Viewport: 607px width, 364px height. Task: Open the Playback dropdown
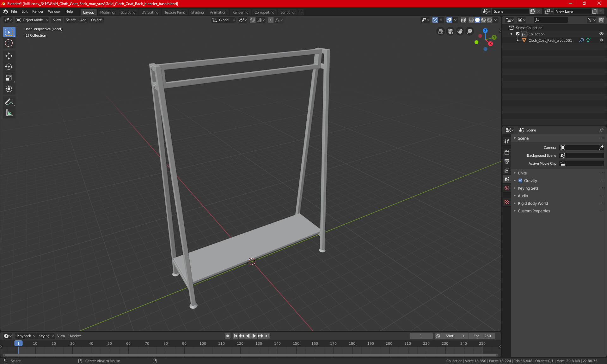point(26,336)
